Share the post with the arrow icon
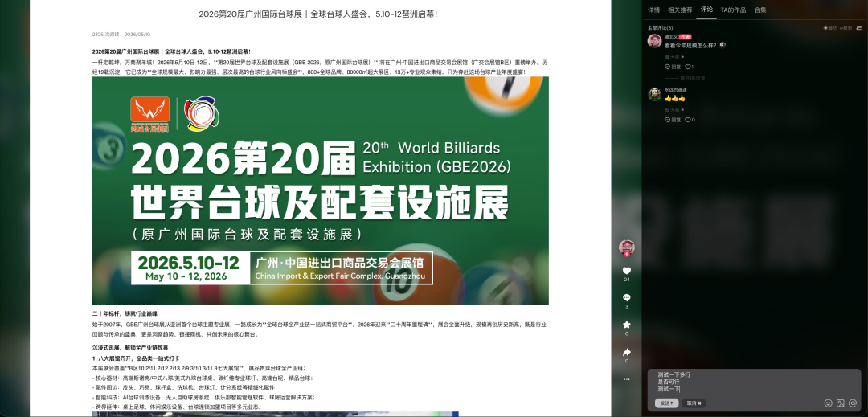 tap(627, 352)
